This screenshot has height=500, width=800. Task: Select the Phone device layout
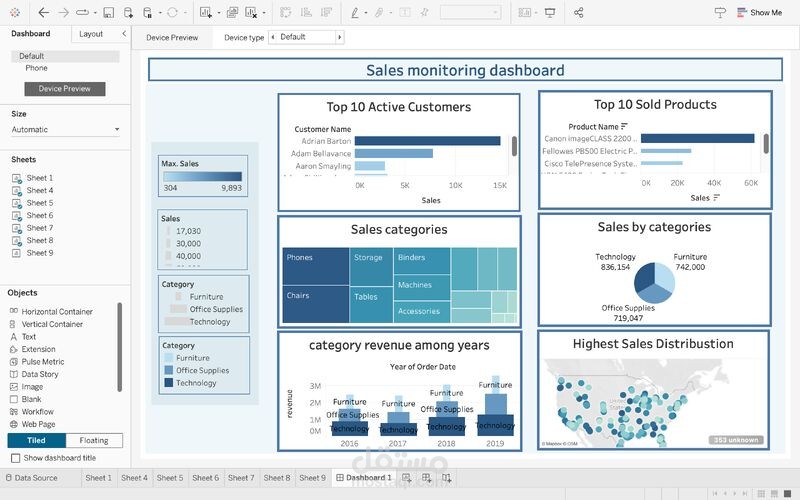(36, 68)
